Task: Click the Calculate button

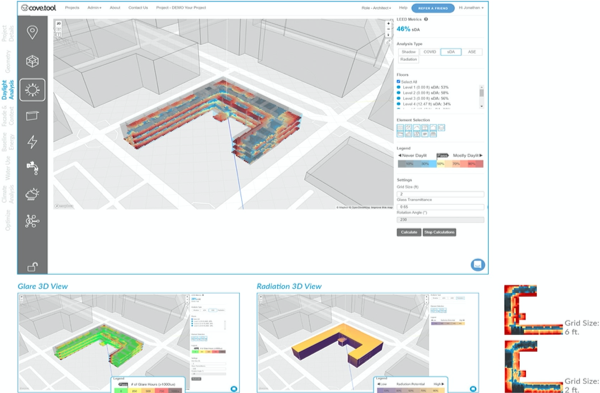Action: pyautogui.click(x=409, y=232)
